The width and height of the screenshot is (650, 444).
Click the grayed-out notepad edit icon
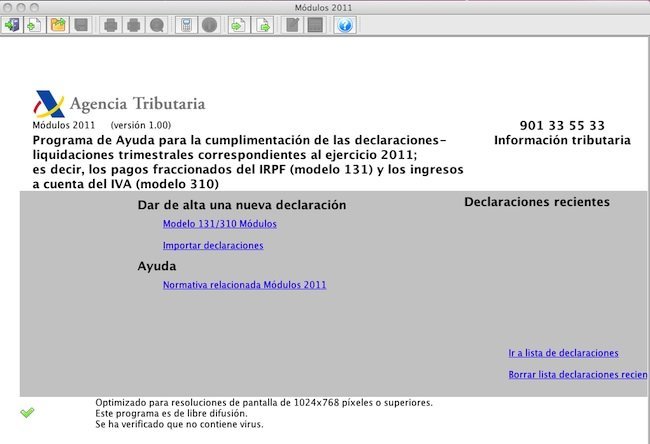pyautogui.click(x=292, y=26)
